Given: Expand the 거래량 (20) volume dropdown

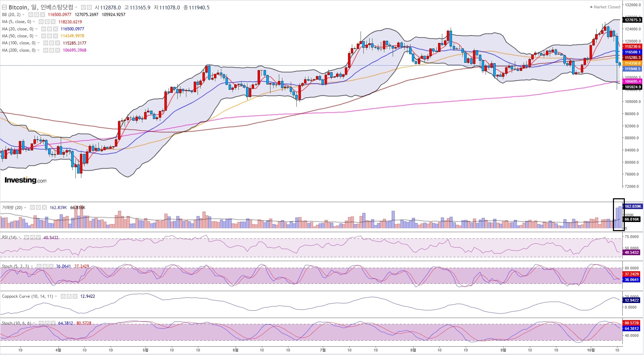Looking at the screenshot, I should click(25, 208).
